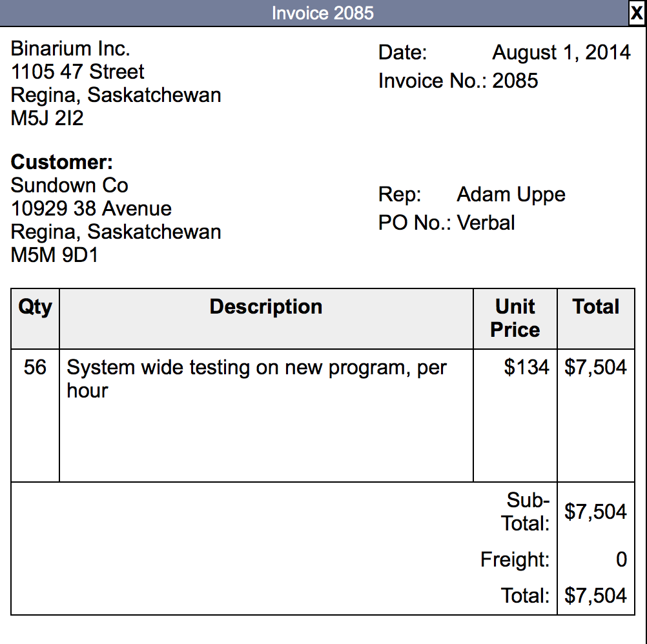Click the PO No. value Verbal
The image size is (647, 644).
click(488, 223)
